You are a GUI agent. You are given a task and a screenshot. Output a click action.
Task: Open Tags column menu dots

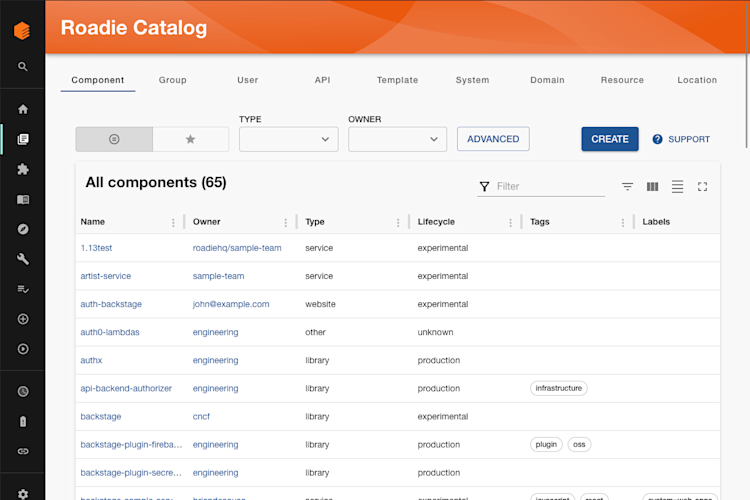point(623,222)
